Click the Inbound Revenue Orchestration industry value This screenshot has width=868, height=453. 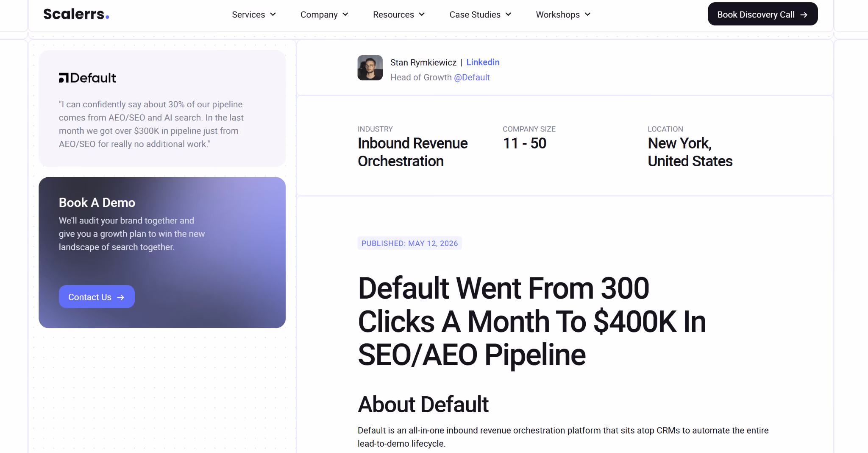tap(412, 152)
